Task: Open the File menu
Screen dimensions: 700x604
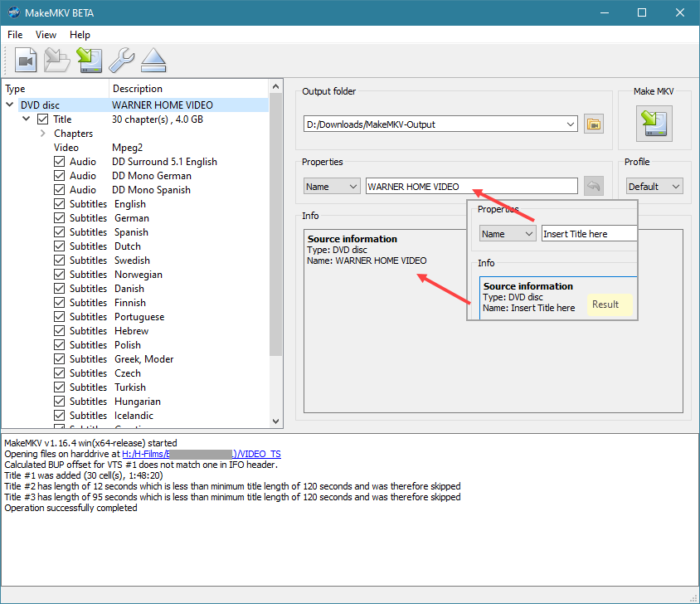Action: pyautogui.click(x=16, y=35)
